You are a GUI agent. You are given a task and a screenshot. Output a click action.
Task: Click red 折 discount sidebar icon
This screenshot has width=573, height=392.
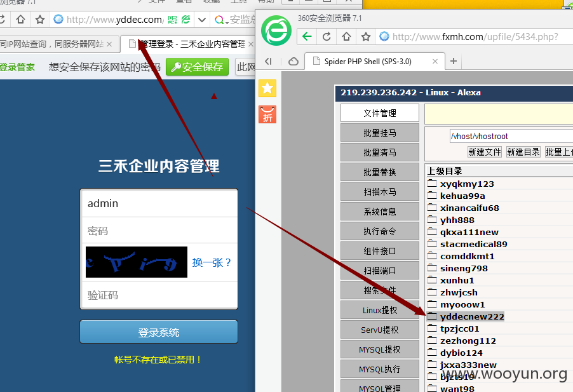(x=267, y=114)
